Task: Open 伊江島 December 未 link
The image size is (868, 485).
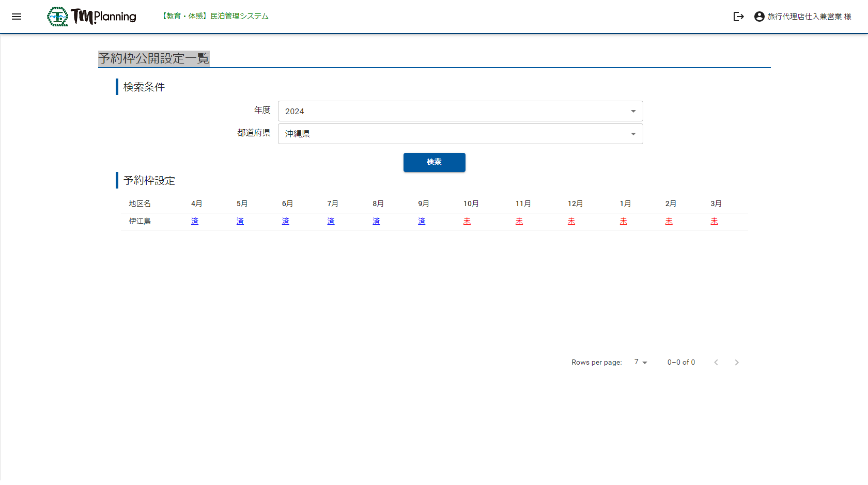Action: click(x=571, y=221)
